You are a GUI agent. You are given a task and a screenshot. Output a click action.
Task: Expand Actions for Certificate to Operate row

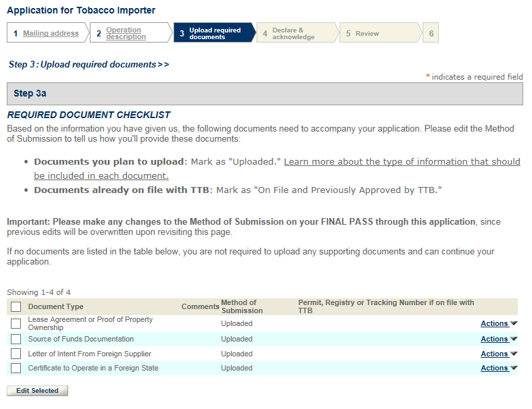[x=498, y=369]
